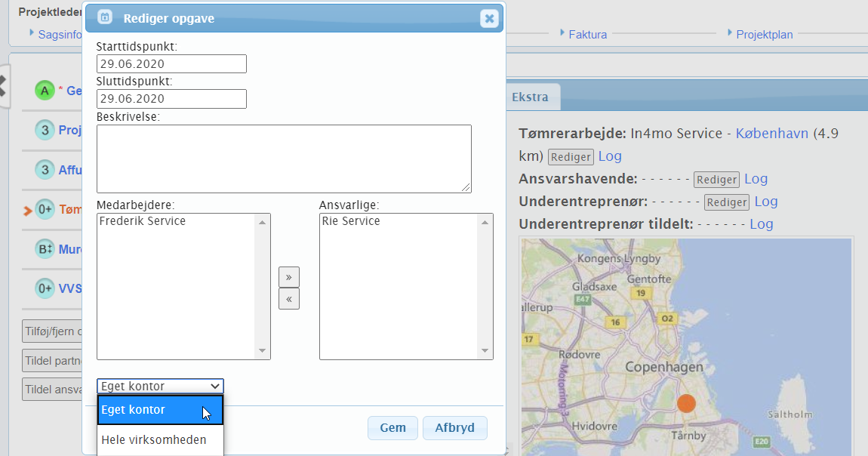Click the calendar icon in dialog title
This screenshot has width=868, height=456.
(105, 18)
